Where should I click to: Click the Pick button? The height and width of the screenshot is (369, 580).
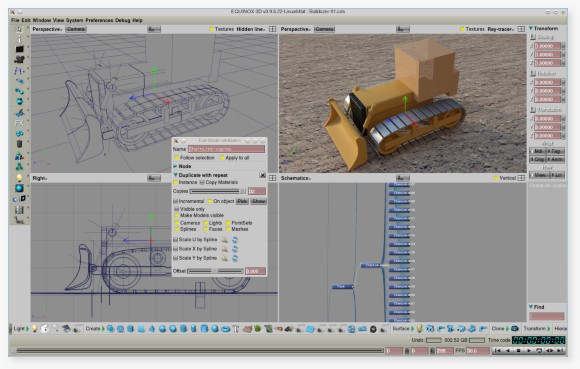[x=242, y=201]
